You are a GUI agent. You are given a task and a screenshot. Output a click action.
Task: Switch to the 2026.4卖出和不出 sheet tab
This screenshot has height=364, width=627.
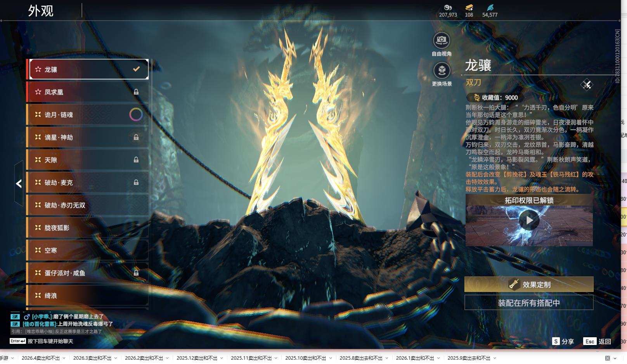[41, 358]
